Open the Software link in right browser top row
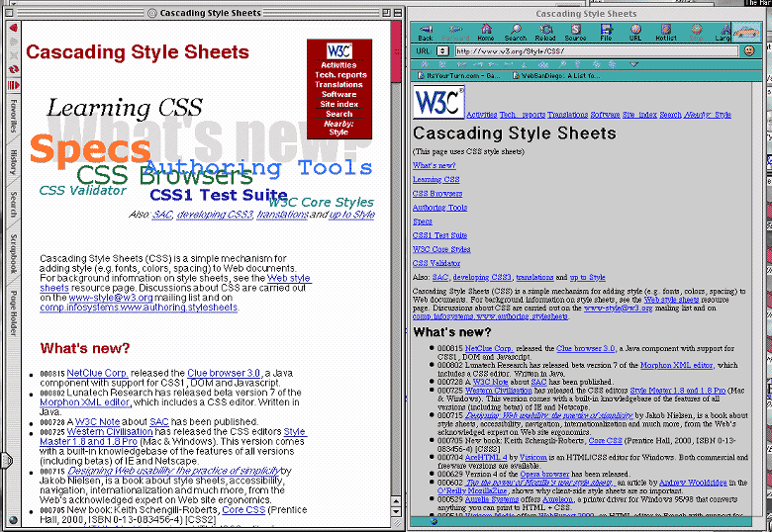This screenshot has height=532, width=772. 605,115
